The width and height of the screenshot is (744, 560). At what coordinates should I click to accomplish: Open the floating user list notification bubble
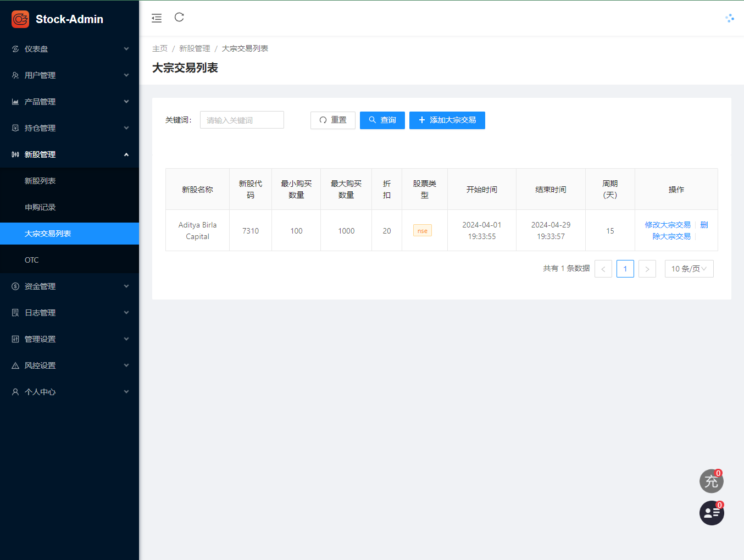point(711,513)
